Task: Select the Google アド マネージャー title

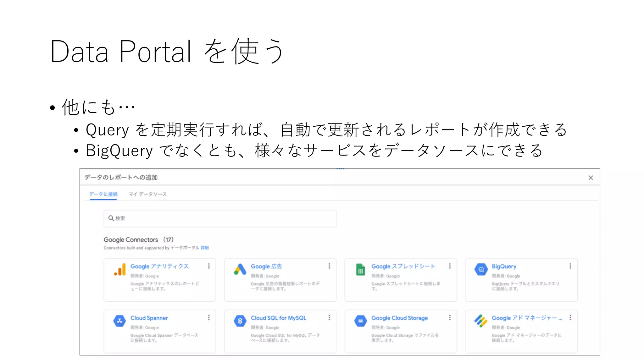Action: pyautogui.click(x=527, y=318)
